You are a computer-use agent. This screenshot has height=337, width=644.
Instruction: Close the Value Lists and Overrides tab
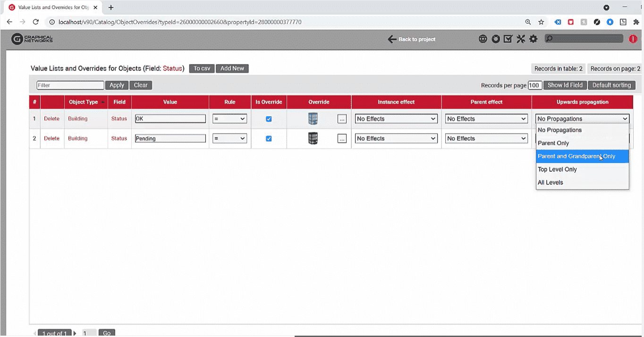coord(95,8)
